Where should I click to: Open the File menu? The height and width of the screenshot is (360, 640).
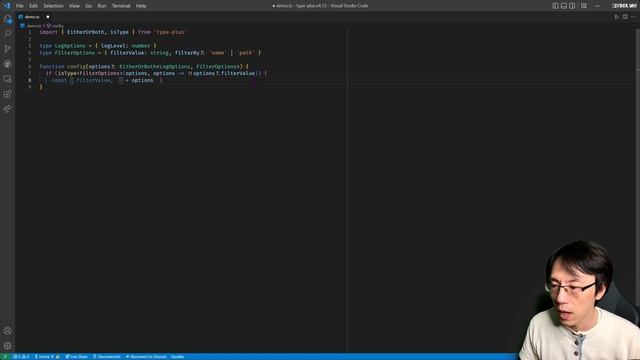click(20, 6)
